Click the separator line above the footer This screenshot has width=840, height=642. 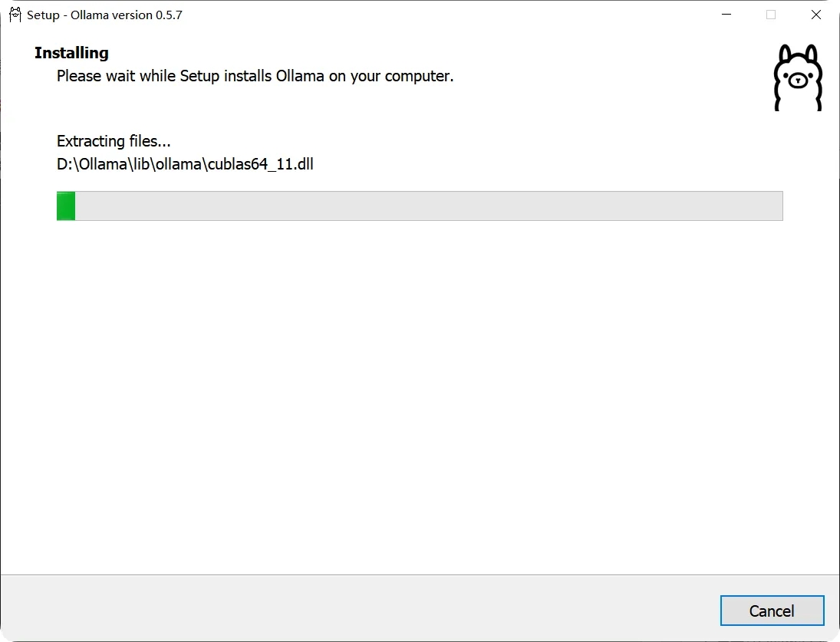point(420,575)
